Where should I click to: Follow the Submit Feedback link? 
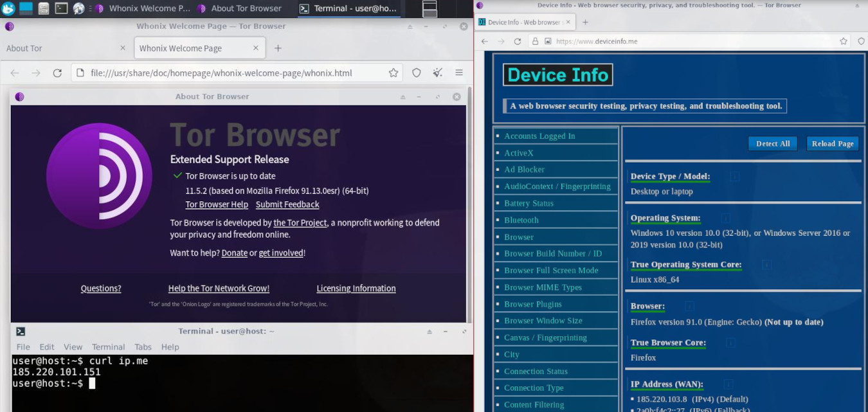coord(287,204)
